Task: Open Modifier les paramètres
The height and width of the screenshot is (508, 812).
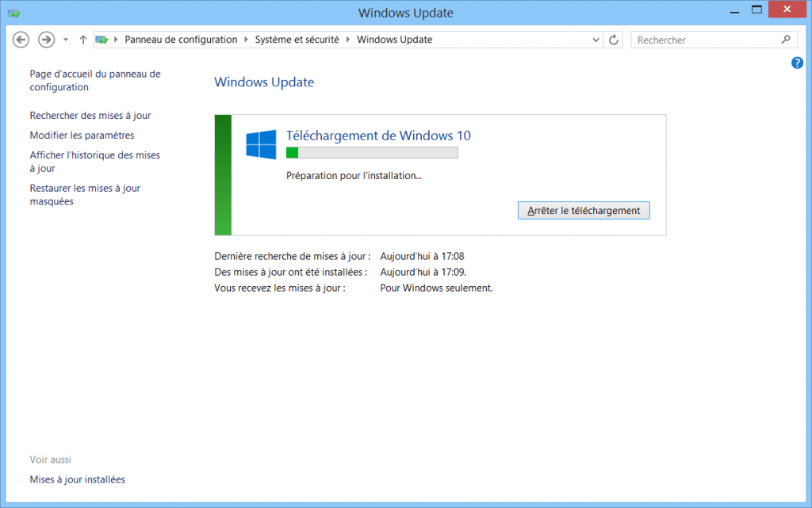Action: point(82,135)
